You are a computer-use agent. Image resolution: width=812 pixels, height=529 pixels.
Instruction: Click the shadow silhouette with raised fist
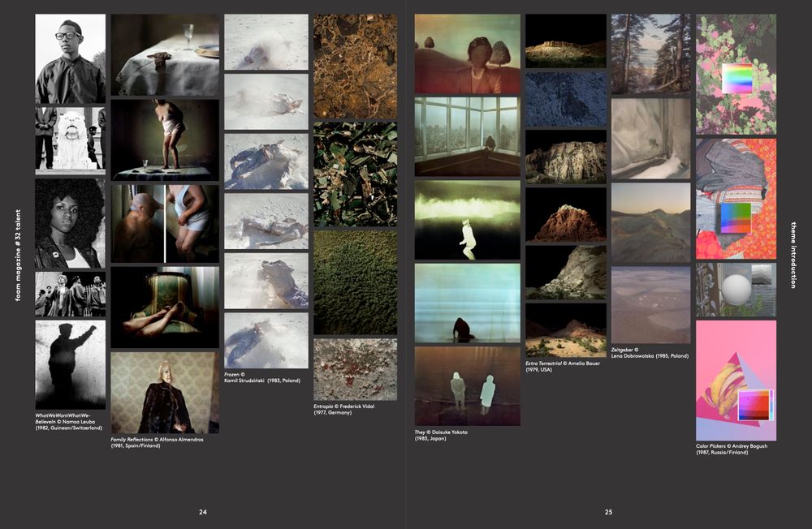click(x=70, y=364)
